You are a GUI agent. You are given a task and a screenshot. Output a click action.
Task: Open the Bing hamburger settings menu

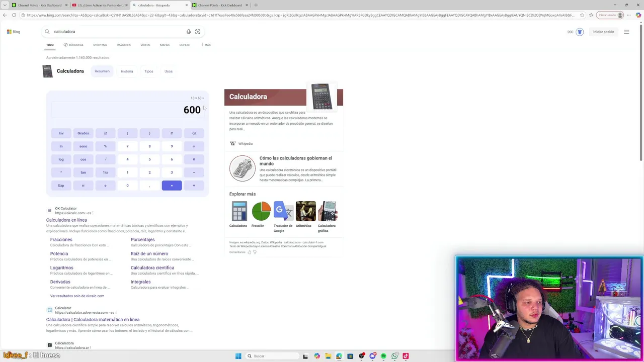pyautogui.click(x=626, y=32)
